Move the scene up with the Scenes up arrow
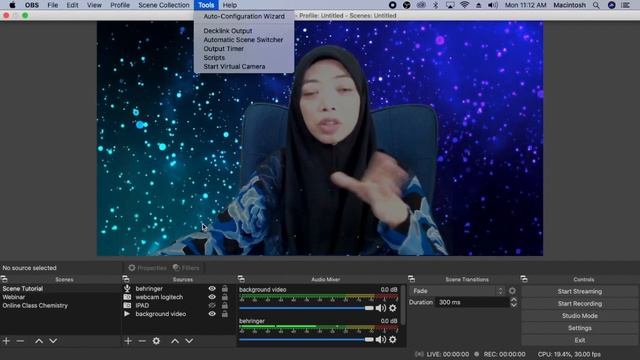Screen dimensions: 640x360 (39, 341)
